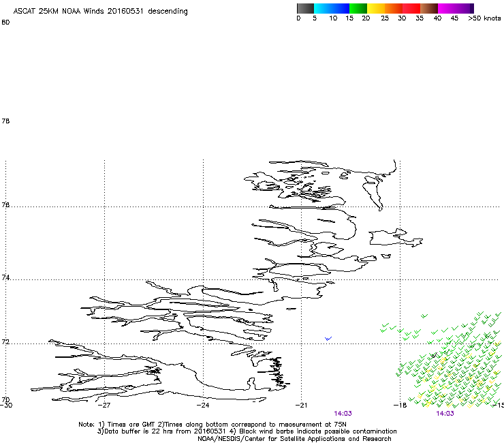Click the '10' label under the color scale

point(333,18)
